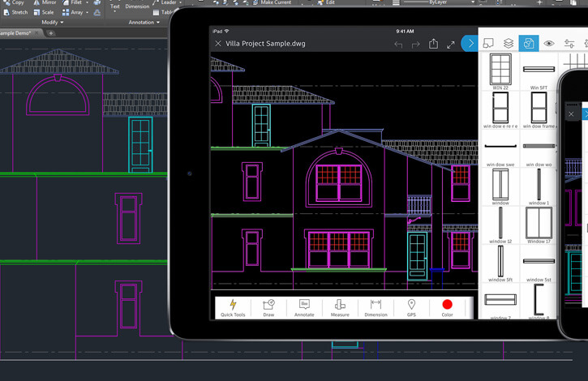This screenshot has height=381, width=588.
Task: Insert the Win 5FT block
Action: point(539,71)
